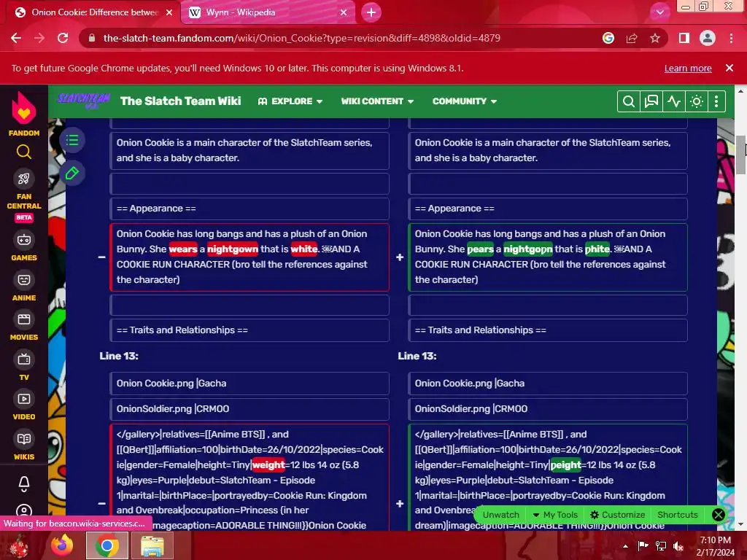
Task: Click removed word 'wears' highlighted red
Action: point(183,249)
